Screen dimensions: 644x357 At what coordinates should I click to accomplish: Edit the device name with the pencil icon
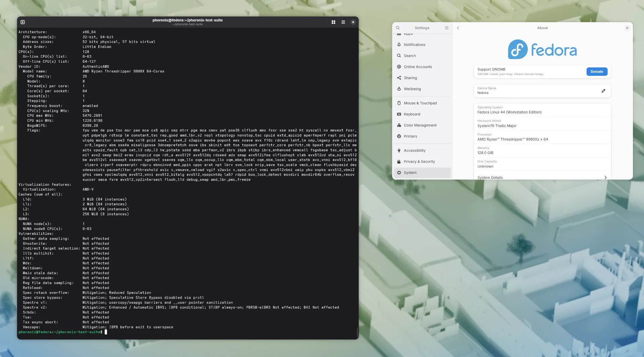point(603,91)
